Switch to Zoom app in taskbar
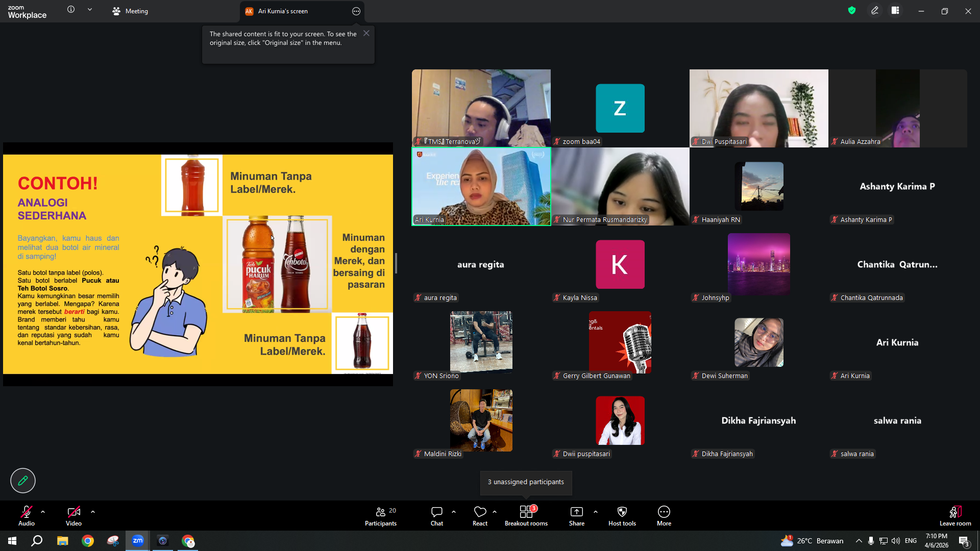 [x=138, y=541]
